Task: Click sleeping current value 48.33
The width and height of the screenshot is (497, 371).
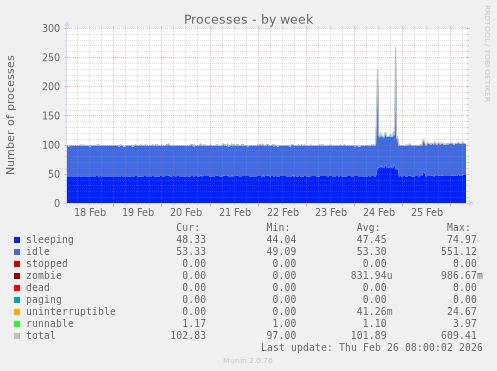Action: coord(191,240)
